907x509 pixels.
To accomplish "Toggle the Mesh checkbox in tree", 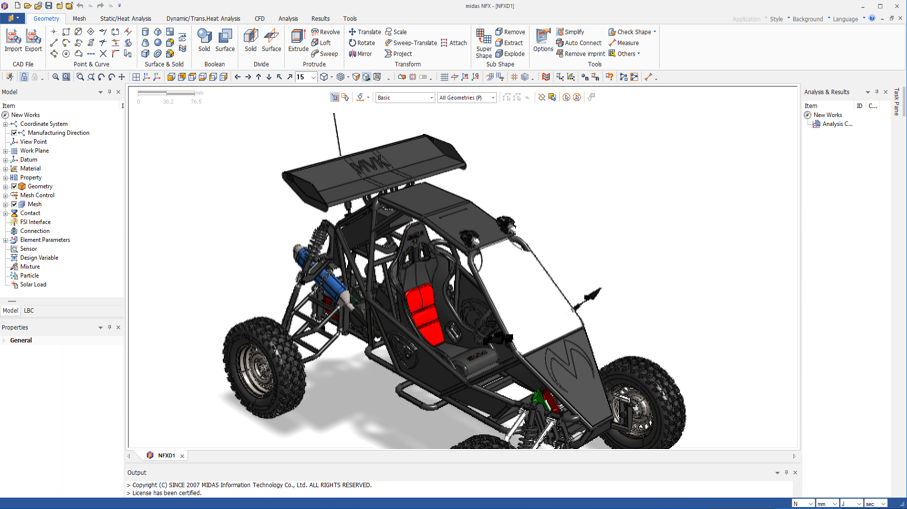I will point(14,204).
